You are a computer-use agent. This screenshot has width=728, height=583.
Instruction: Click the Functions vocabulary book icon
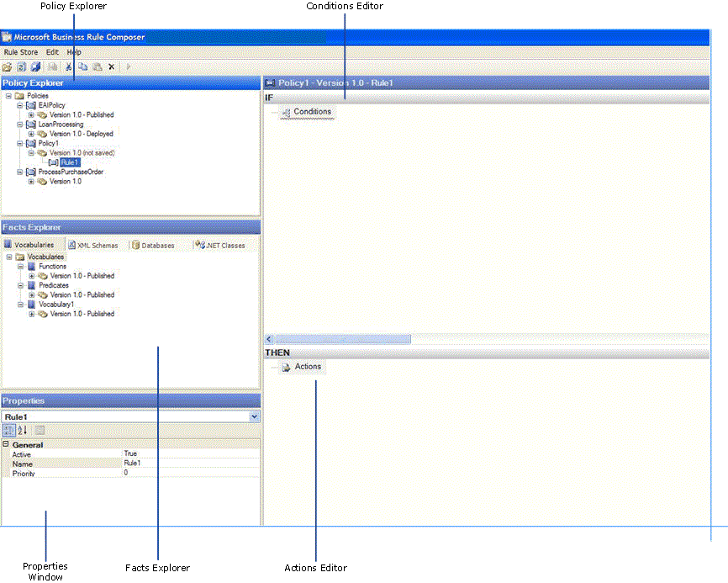(32, 267)
